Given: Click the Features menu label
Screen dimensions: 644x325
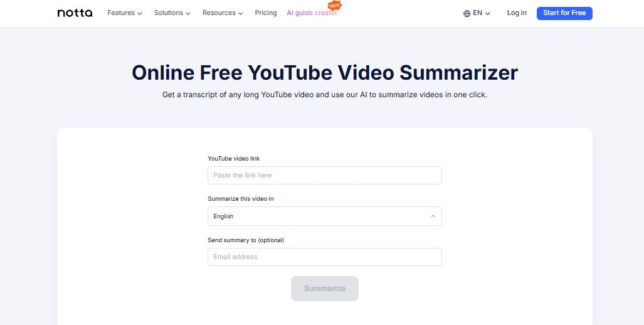Looking at the screenshot, I should (x=121, y=13).
